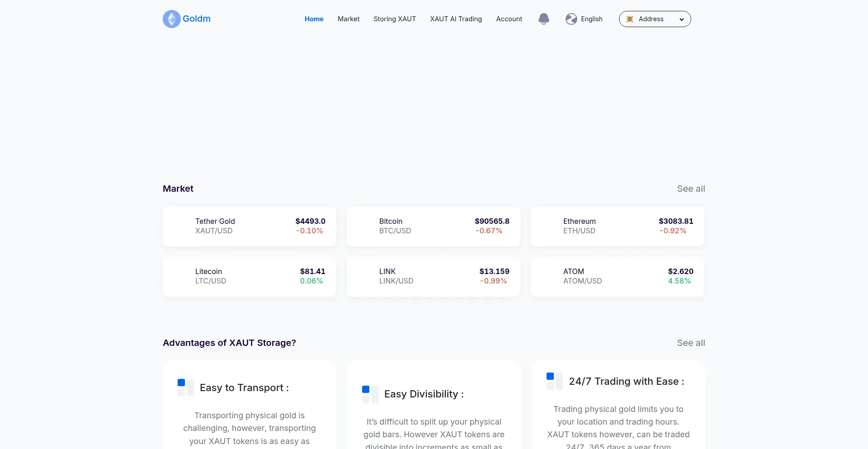Viewport: 868px width, 449px height.
Task: Open the English language selector
Action: coord(591,19)
